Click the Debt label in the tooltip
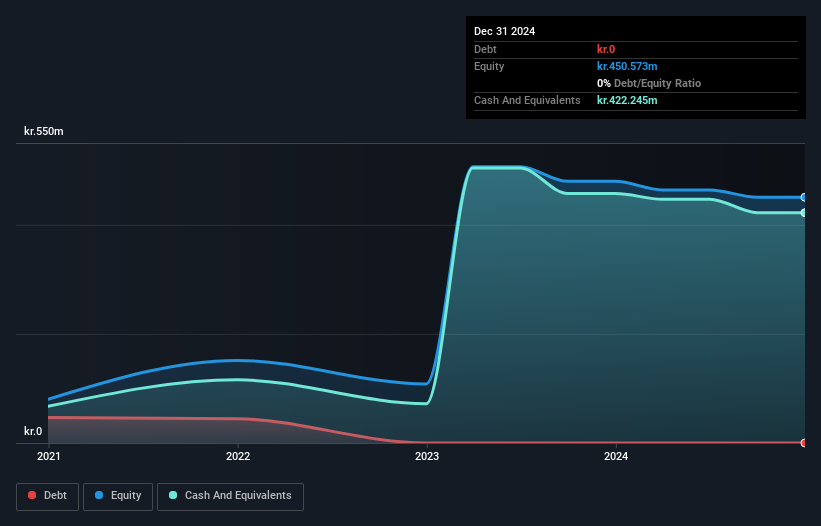Screen dimensions: 821x526 485,49
